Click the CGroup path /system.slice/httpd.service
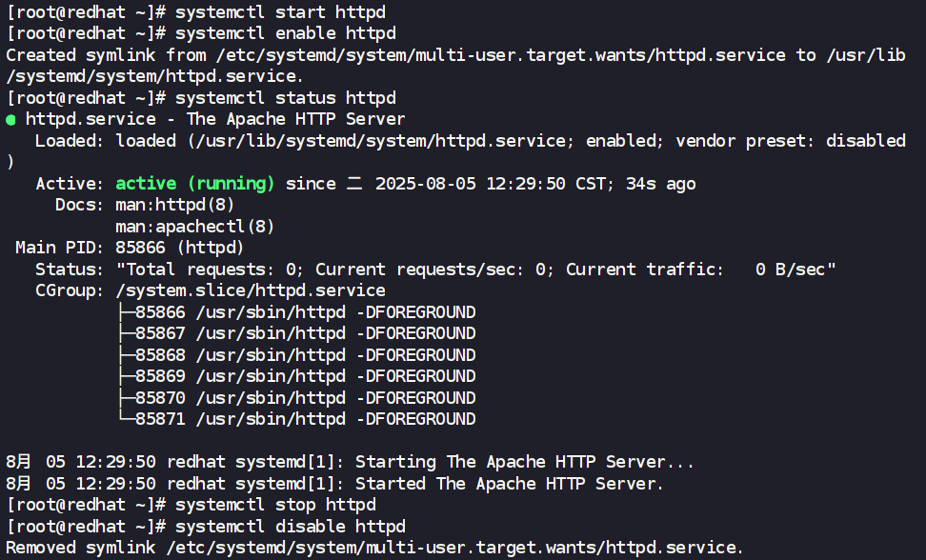This screenshot has height=560, width=926. tap(250, 290)
